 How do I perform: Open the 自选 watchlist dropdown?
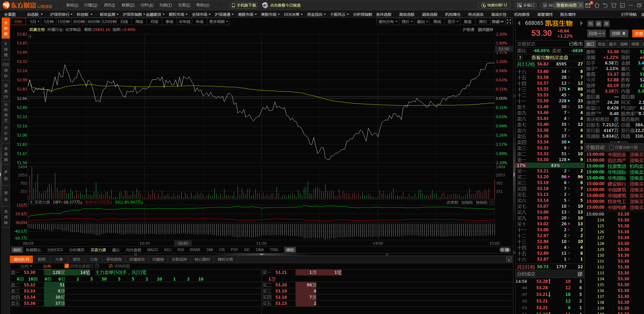coord(596,33)
